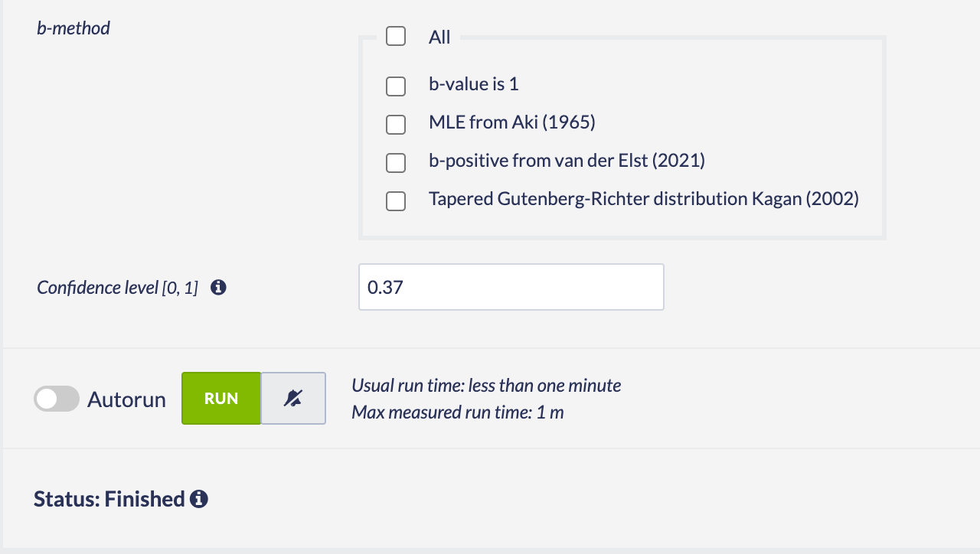This screenshot has width=980, height=554.
Task: Toggle the Autorun switch
Action: coord(57,399)
